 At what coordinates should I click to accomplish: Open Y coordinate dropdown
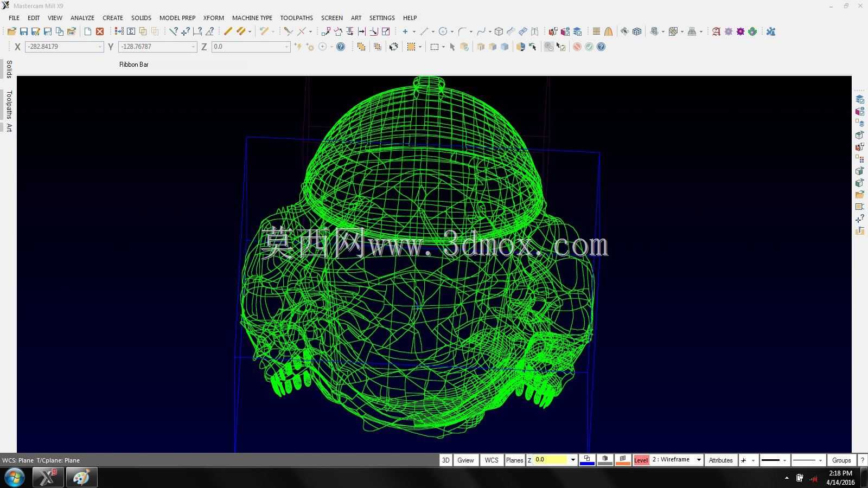coord(193,47)
